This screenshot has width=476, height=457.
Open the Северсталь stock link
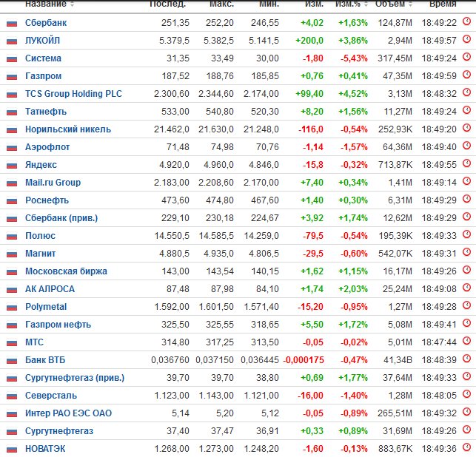click(x=51, y=395)
